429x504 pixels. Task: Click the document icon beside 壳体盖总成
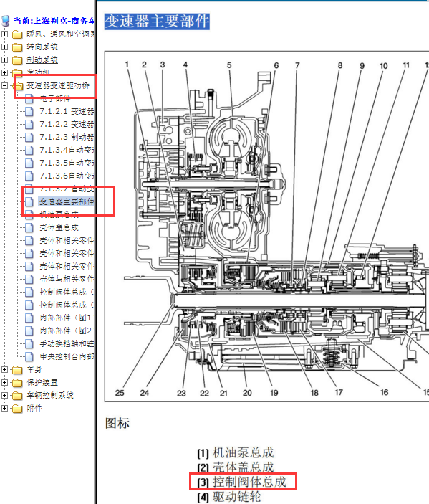pos(29,227)
